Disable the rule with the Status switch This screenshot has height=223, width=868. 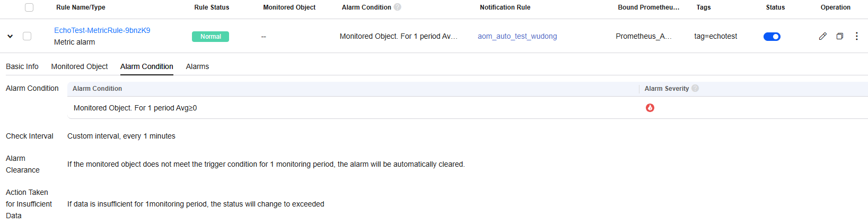[x=771, y=37]
